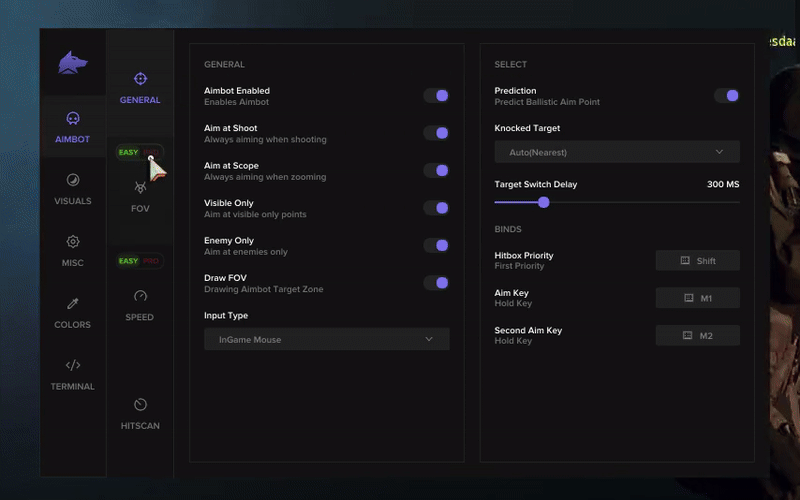Click the Target Switch Delay slider handle
The width and height of the screenshot is (800, 500).
[x=544, y=202]
